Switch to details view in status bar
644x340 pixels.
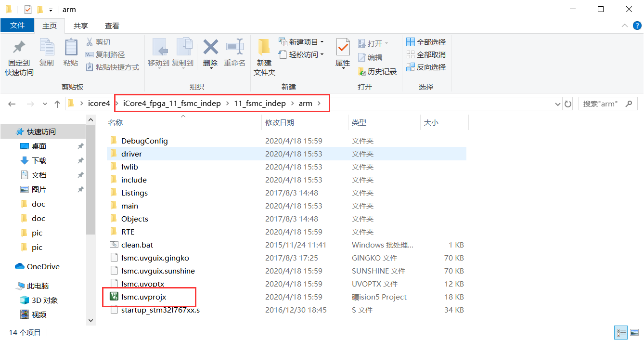pyautogui.click(x=621, y=333)
